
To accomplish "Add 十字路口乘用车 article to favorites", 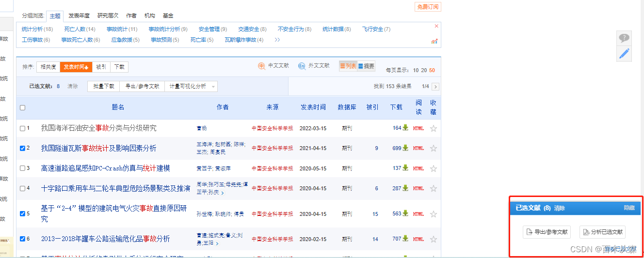I will tap(434, 188).
